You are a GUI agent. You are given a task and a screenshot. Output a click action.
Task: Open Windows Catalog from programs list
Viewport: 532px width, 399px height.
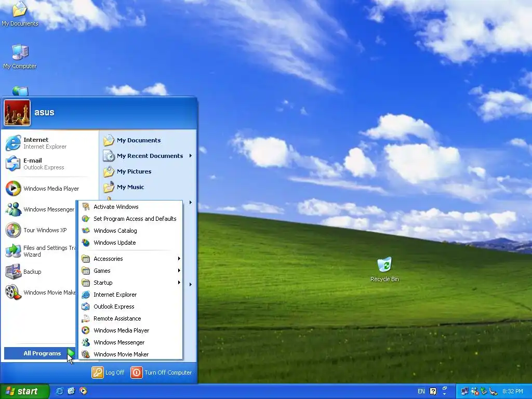[x=130, y=231]
